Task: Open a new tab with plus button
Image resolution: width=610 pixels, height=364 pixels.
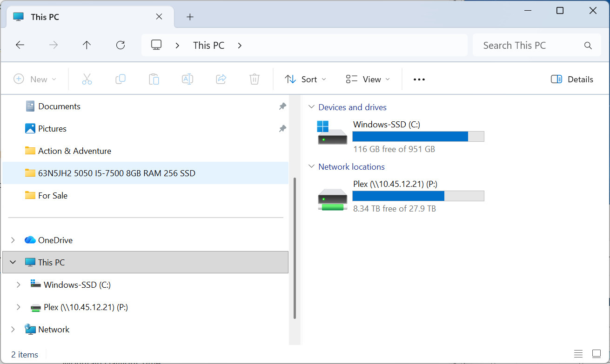Action: coord(190,17)
